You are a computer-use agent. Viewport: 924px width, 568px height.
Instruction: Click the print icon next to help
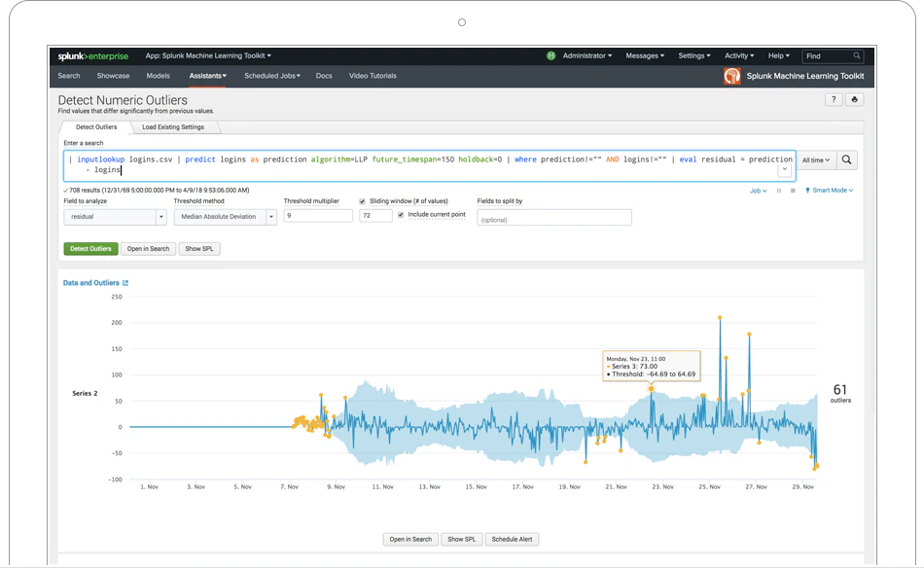pyautogui.click(x=854, y=99)
